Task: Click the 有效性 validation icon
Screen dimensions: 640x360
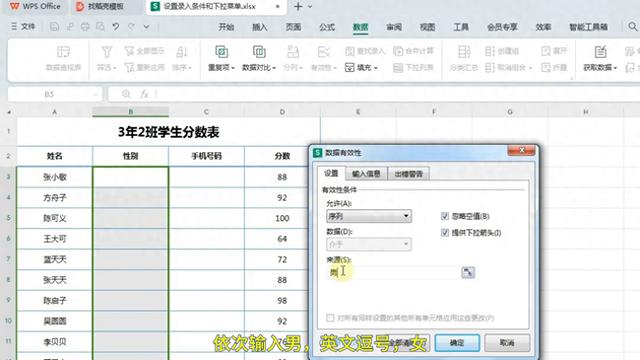Action: 324,52
